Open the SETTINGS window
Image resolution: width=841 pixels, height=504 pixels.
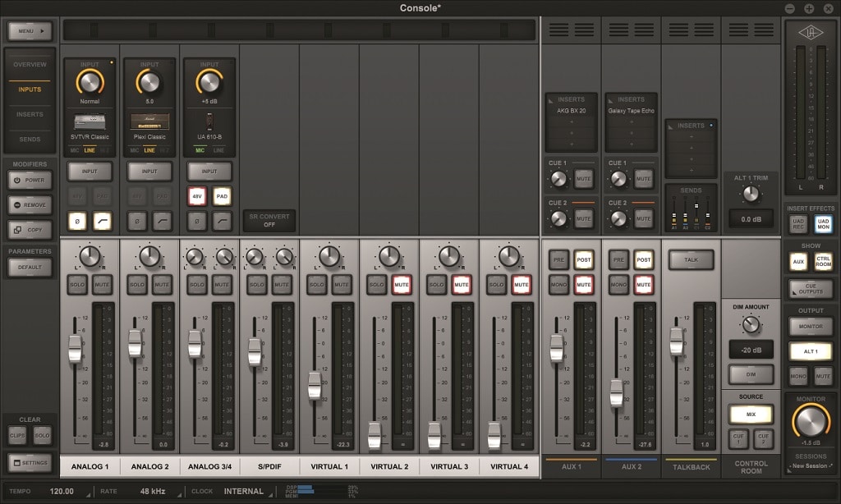(x=30, y=462)
